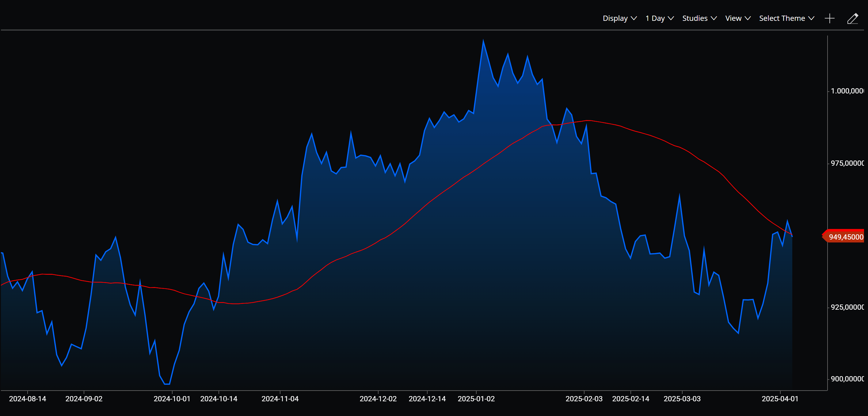Viewport: 868px width, 416px height.
Task: Click the 2025-01-02 date label
Action: [476, 399]
